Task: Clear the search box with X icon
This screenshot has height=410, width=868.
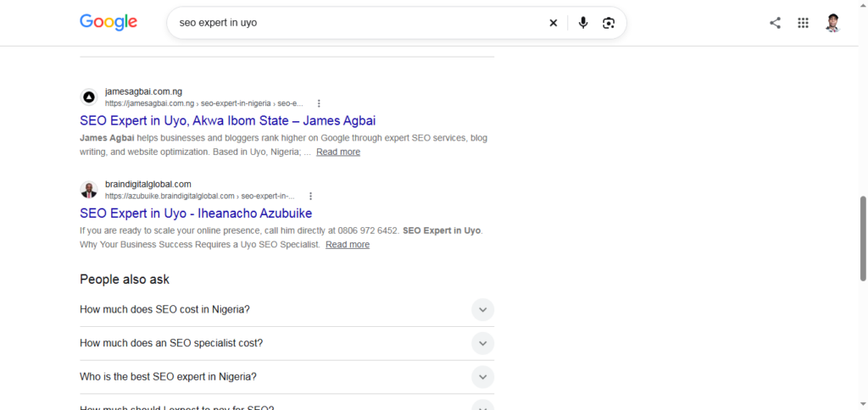Action: tap(553, 23)
